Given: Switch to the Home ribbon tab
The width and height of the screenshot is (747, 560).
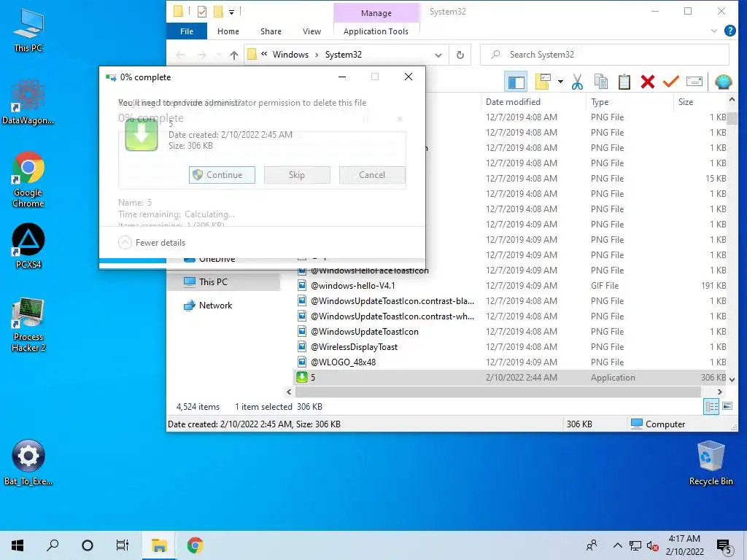Looking at the screenshot, I should [228, 31].
